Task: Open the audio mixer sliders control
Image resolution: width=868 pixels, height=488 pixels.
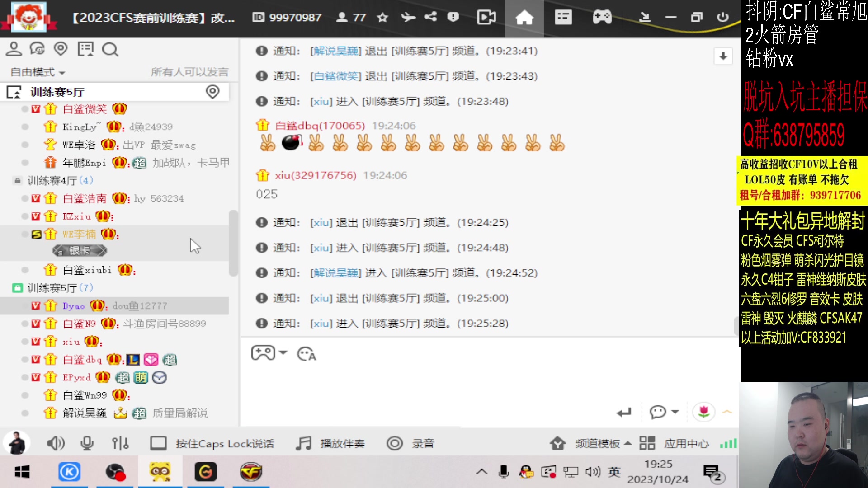Action: 120,443
